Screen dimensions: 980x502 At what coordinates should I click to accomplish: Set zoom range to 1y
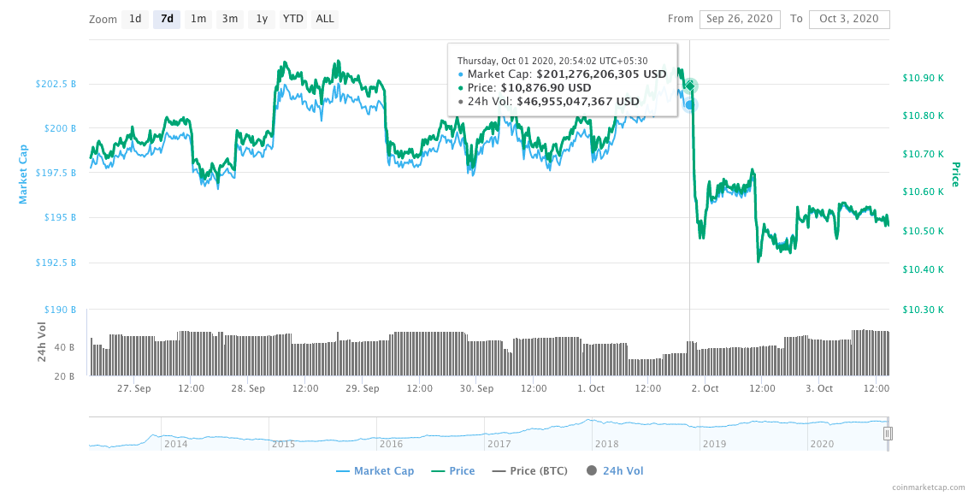pyautogui.click(x=262, y=19)
